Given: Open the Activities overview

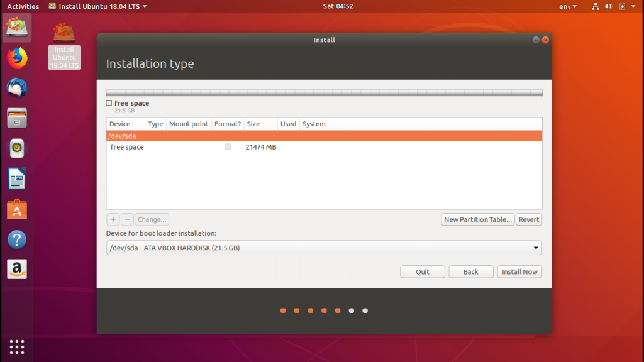Looking at the screenshot, I should click(x=23, y=6).
